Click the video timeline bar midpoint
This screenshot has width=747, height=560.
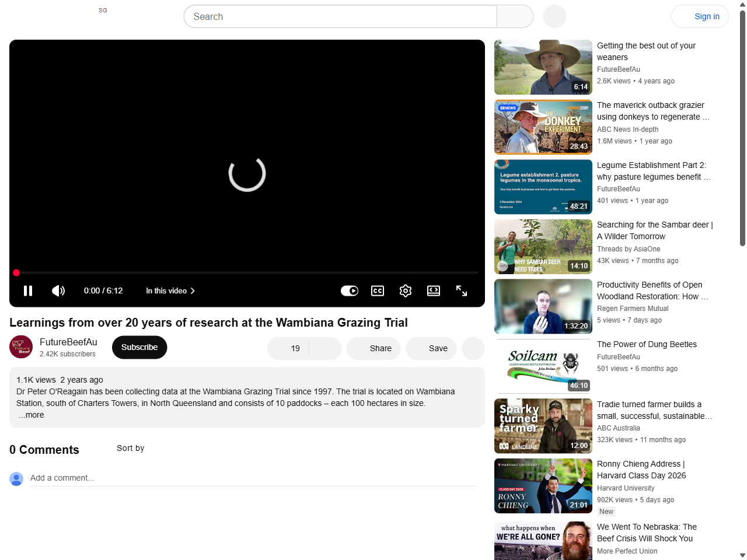click(x=247, y=272)
